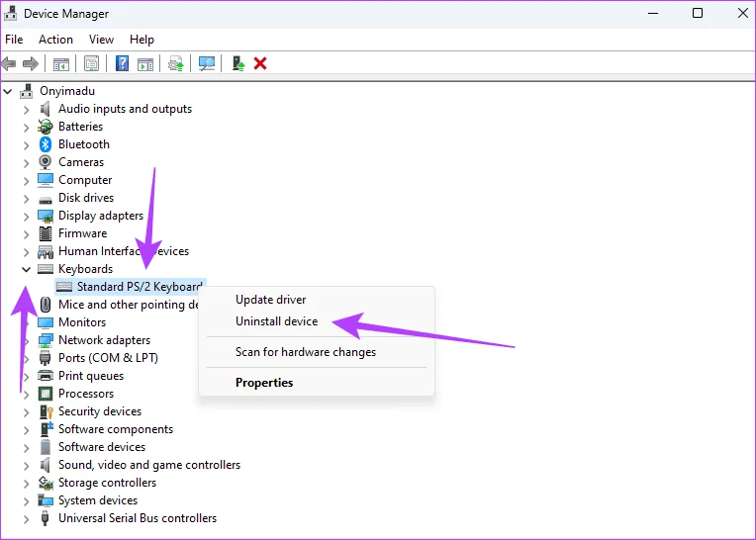Click the Onyimadu root computer icon
Image resolution: width=756 pixels, height=540 pixels.
click(27, 91)
